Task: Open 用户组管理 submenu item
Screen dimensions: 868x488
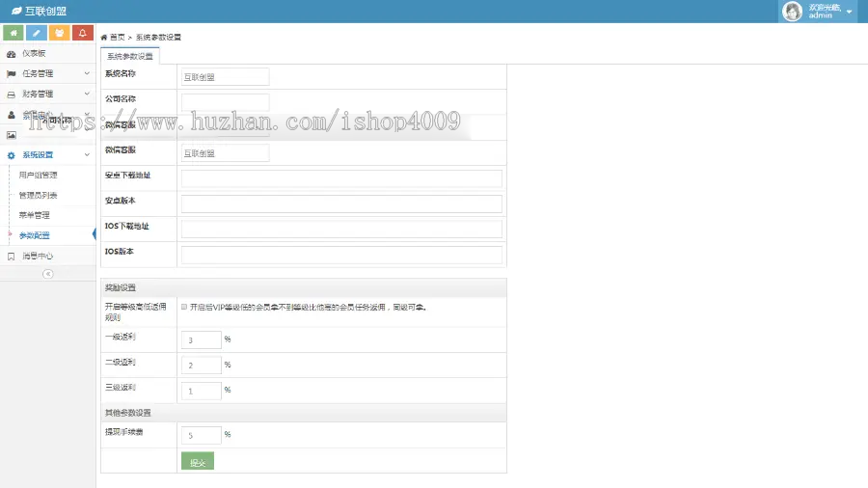Action: (39, 175)
